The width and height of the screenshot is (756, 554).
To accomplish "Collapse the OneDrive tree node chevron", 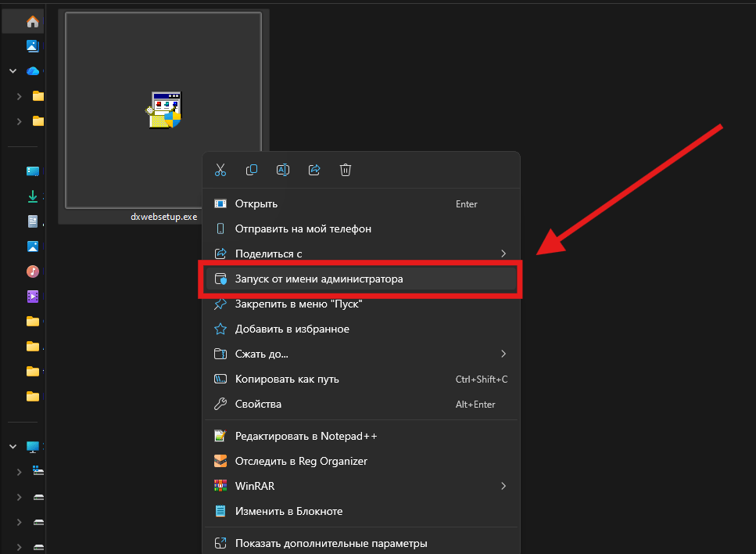I will coord(13,71).
